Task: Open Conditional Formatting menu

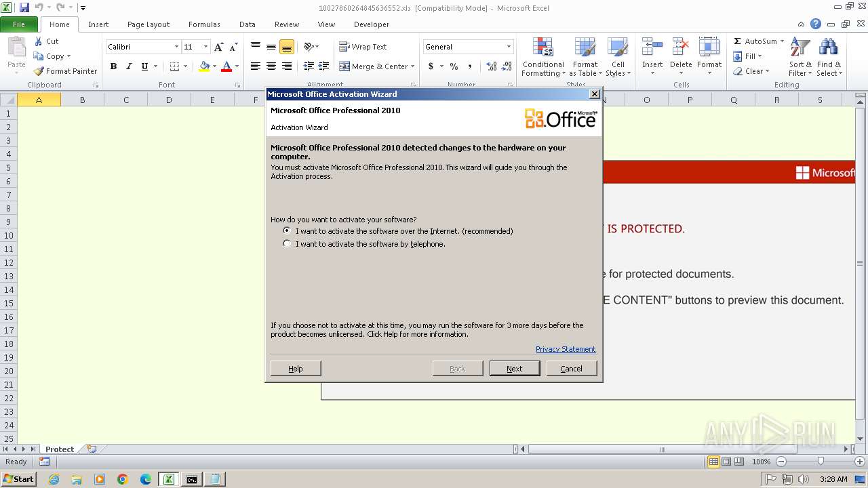Action: [x=542, y=58]
